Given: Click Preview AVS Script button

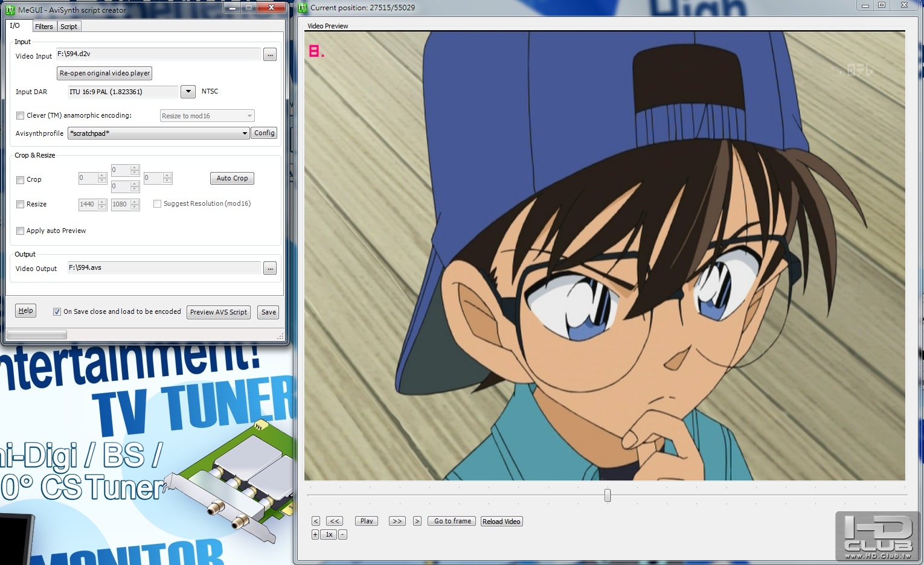Looking at the screenshot, I should click(219, 312).
